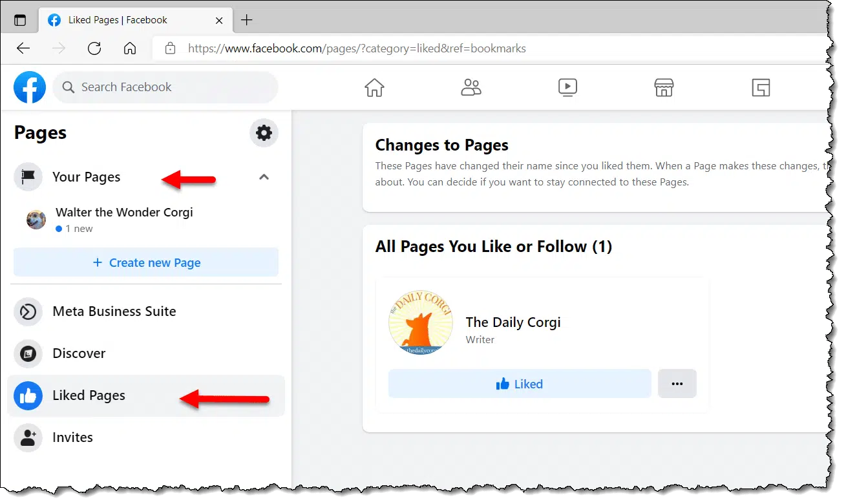Click the Search Facebook field
This screenshot has width=846, height=504.
(165, 87)
